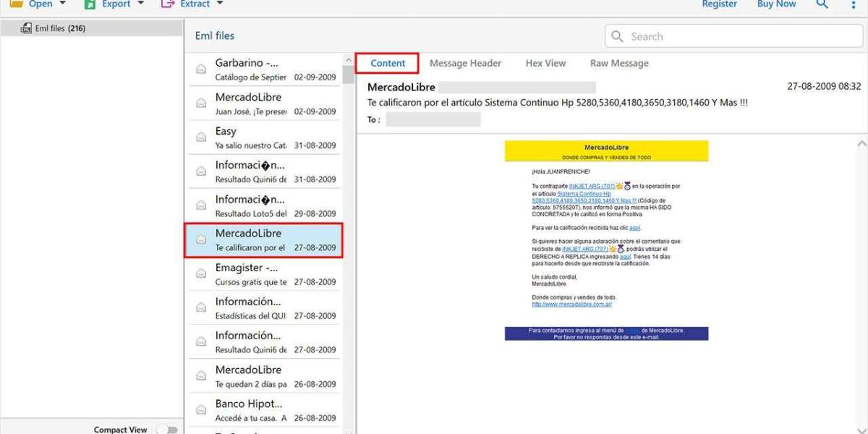This screenshot has width=868, height=434.
Task: Click INKJET ARG (707) link after 'Tu contraparte'
Action: click(x=592, y=186)
